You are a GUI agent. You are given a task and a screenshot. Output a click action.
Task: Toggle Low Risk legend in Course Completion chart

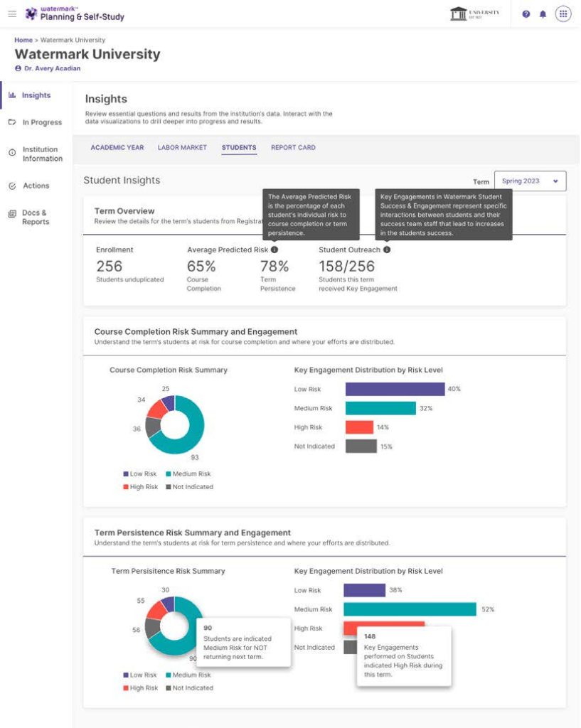[x=140, y=474]
